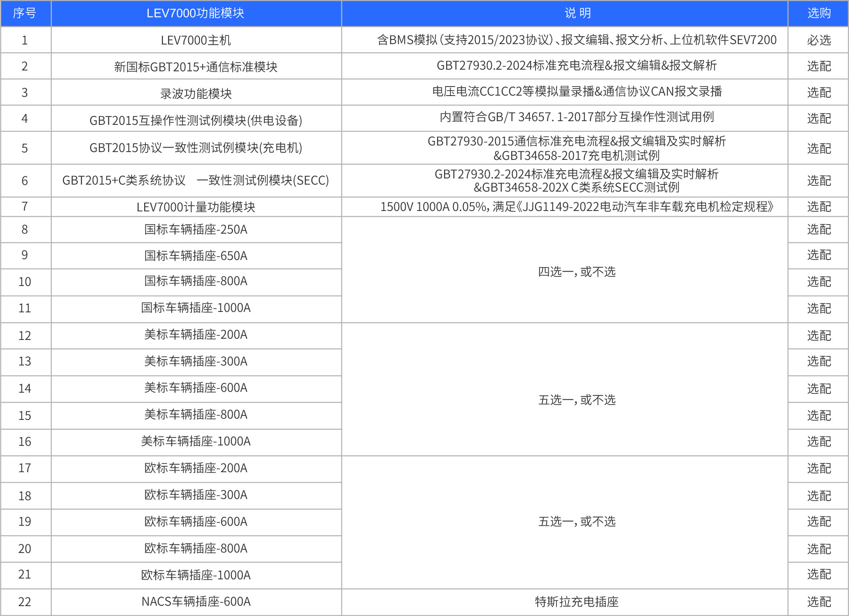Viewport: 849px width, 616px height.
Task: Click the 特斯拉充电插座 description cell
Action: coord(577,602)
